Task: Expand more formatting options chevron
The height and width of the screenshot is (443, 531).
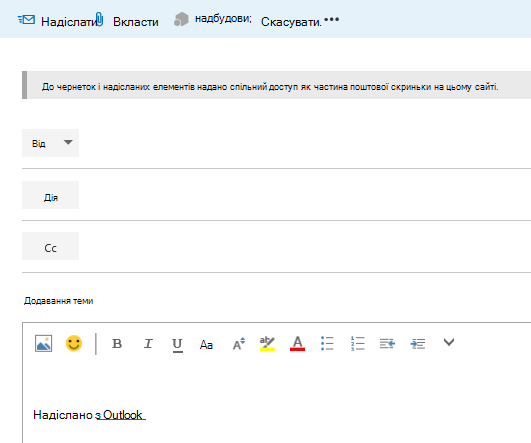Action: click(x=449, y=342)
